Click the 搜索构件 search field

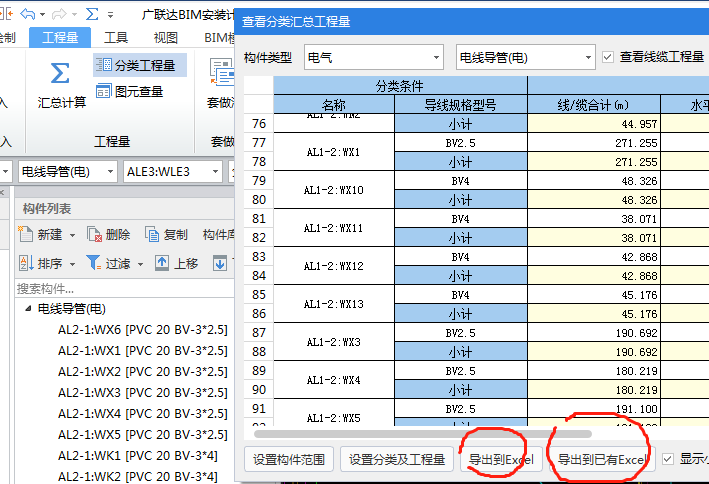point(124,288)
